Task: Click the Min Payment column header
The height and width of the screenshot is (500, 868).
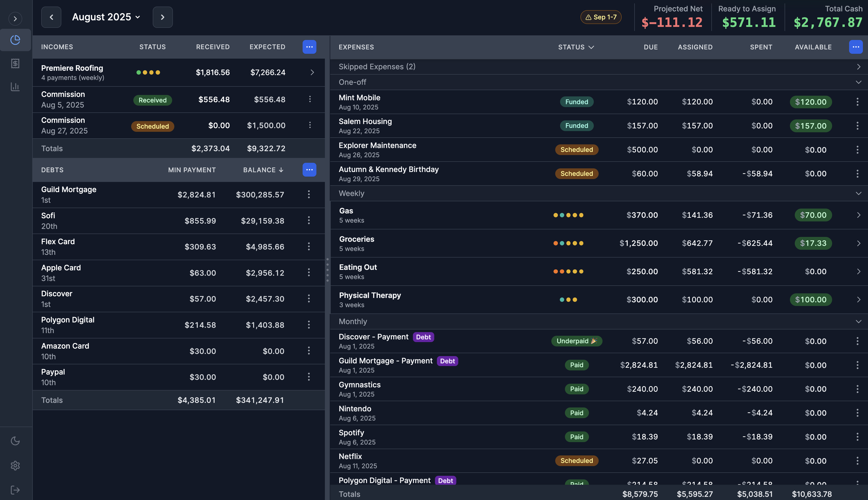Action: [x=192, y=170]
